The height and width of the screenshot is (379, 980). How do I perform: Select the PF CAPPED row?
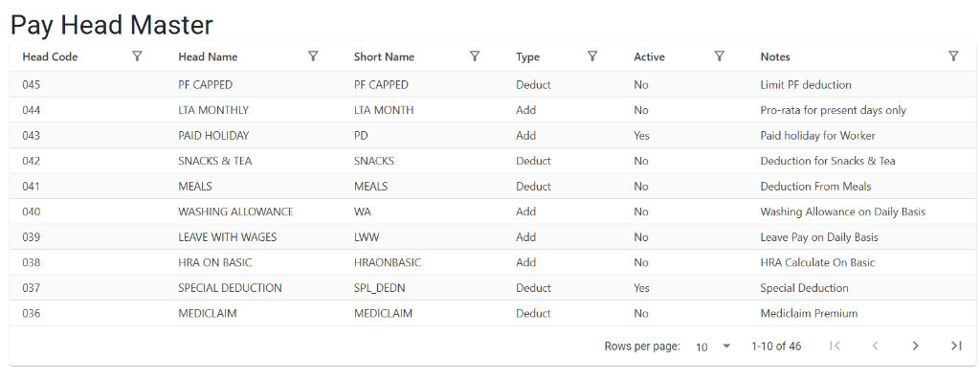coord(493,84)
